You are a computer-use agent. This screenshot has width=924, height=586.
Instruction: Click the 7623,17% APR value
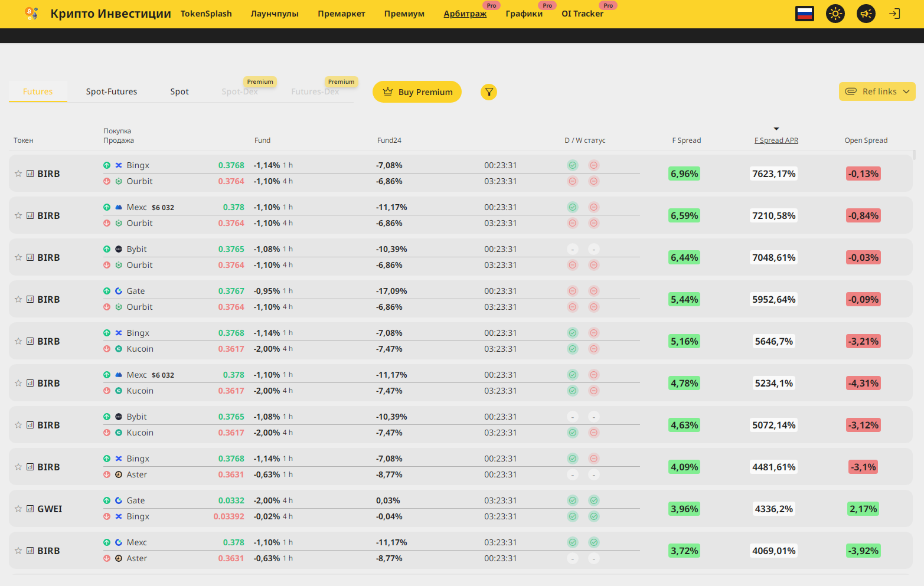point(773,173)
